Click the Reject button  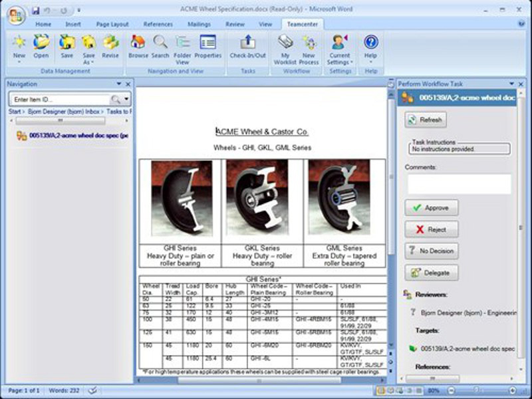tap(431, 229)
